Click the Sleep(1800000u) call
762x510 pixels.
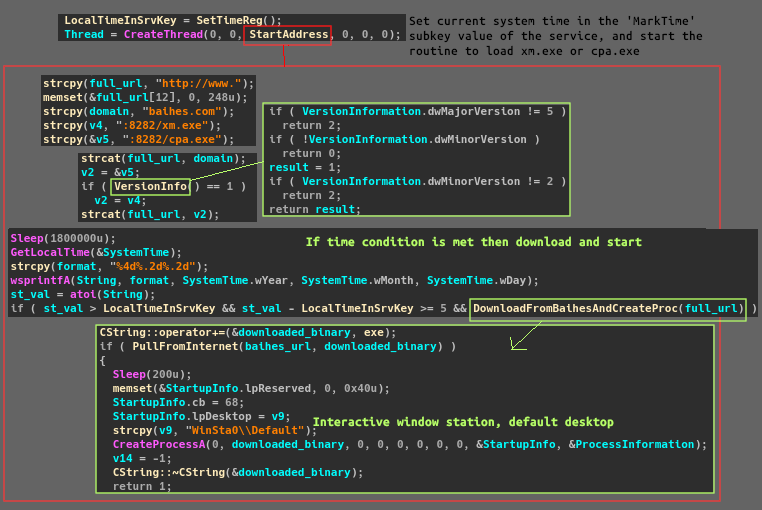63,239
